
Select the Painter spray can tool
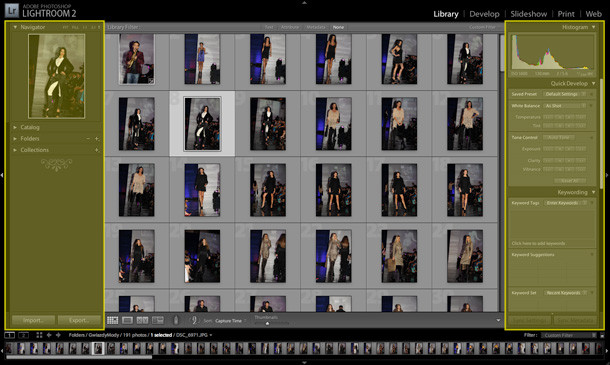click(x=176, y=320)
